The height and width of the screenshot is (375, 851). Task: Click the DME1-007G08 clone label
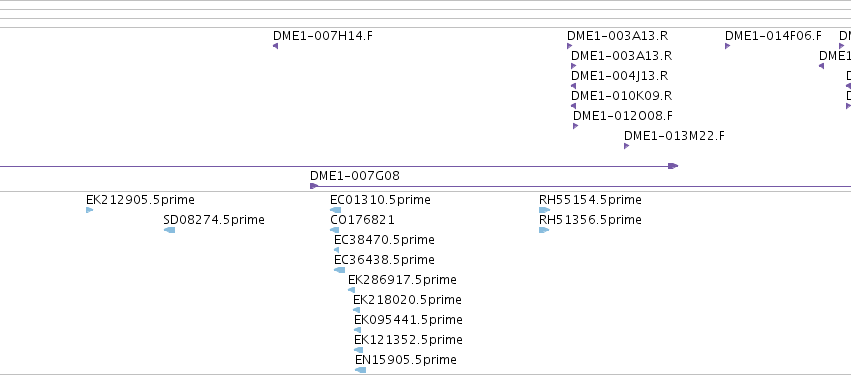coord(355,176)
